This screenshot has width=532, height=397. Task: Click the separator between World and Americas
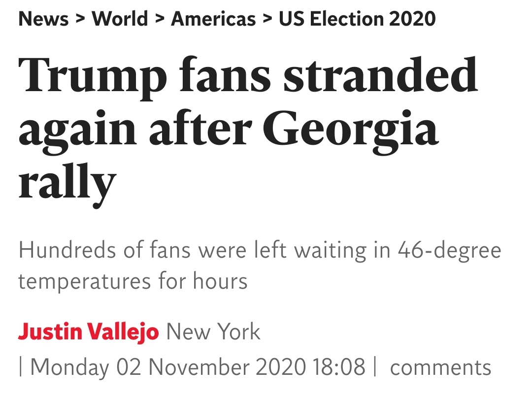pyautogui.click(x=159, y=20)
